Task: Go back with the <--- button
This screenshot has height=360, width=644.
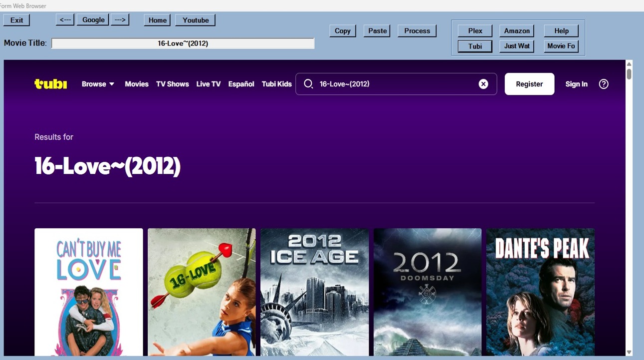Action: (65, 20)
